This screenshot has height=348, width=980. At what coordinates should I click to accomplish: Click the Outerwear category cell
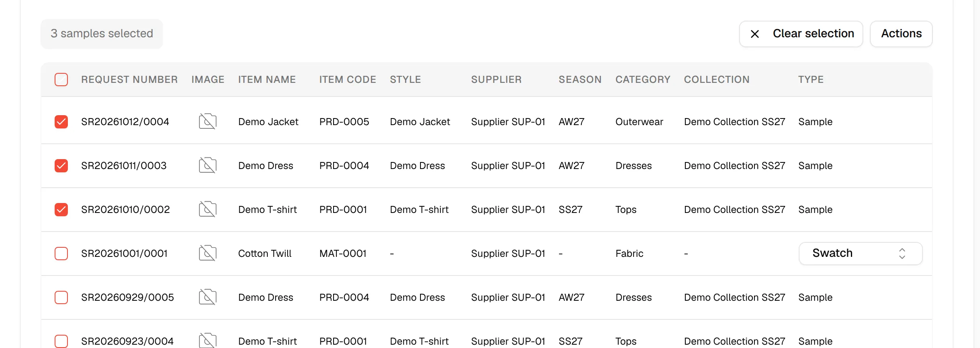pyautogui.click(x=639, y=122)
